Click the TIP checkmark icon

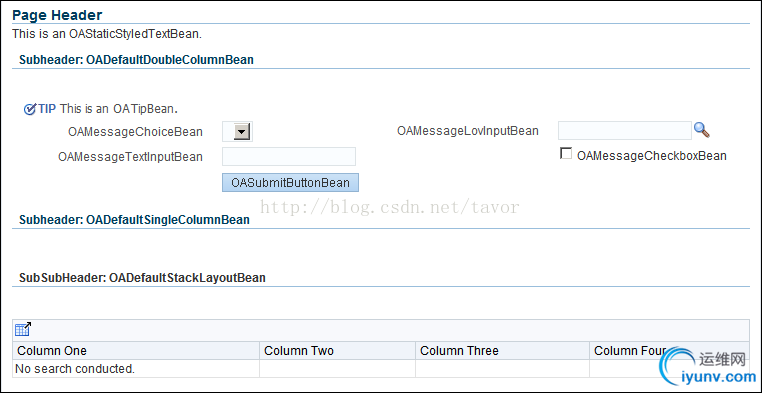tap(30, 109)
